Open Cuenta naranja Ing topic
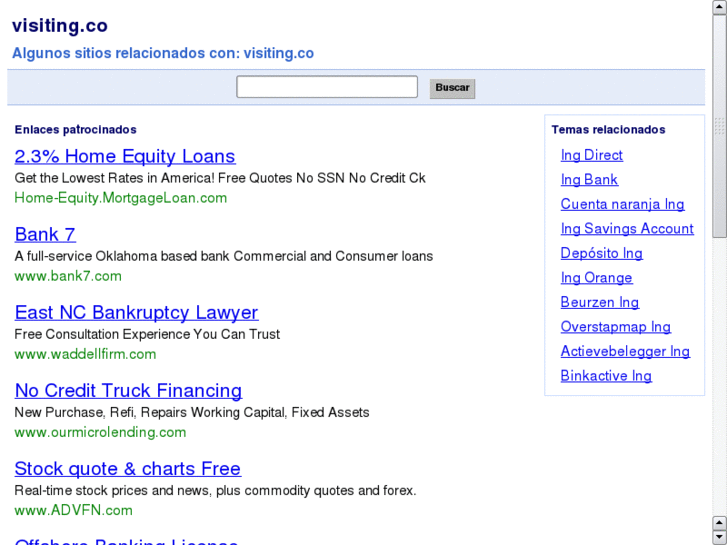 pos(622,204)
